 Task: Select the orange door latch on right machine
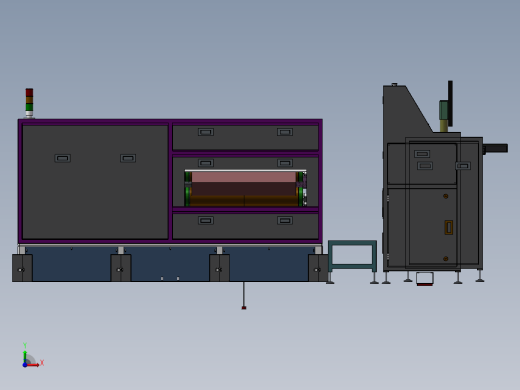pos(449,227)
